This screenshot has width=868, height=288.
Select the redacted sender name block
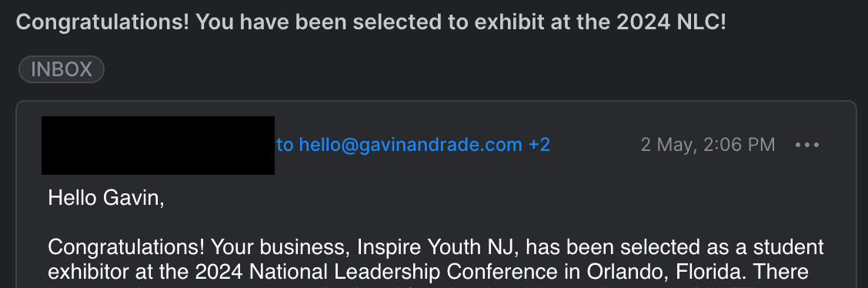click(x=159, y=145)
